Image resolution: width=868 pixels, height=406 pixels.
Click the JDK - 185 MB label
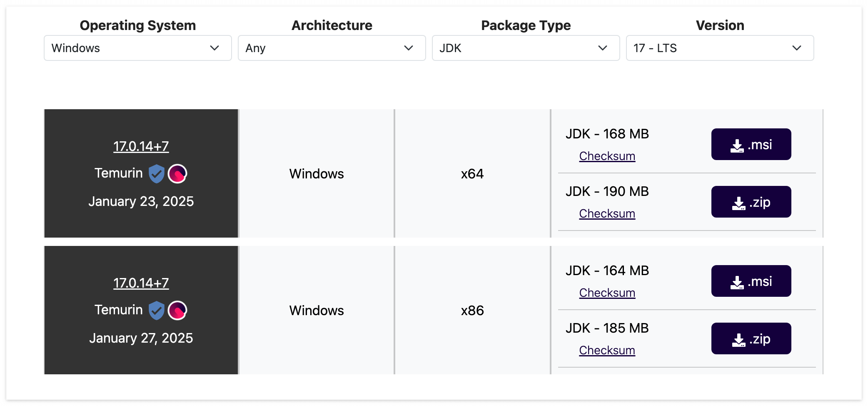tap(607, 328)
